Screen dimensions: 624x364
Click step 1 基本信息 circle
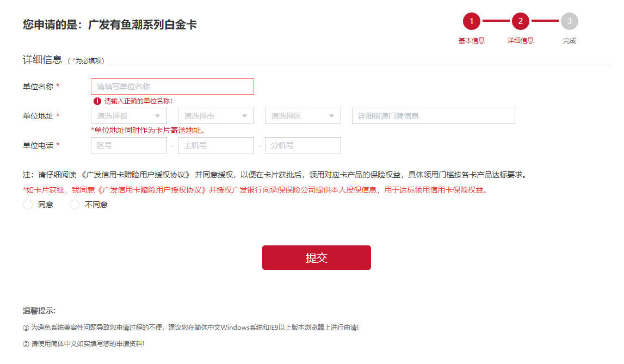(472, 21)
